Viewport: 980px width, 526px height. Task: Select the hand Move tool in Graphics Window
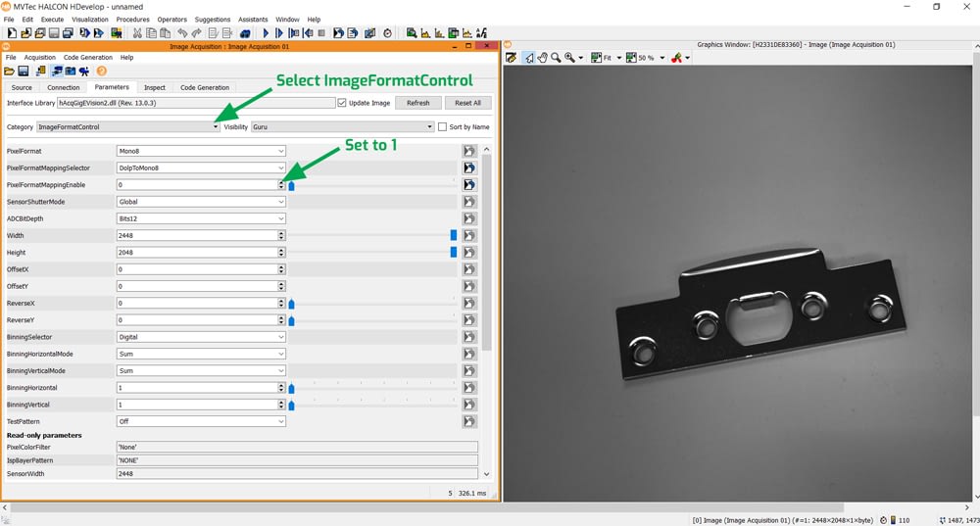tap(543, 58)
